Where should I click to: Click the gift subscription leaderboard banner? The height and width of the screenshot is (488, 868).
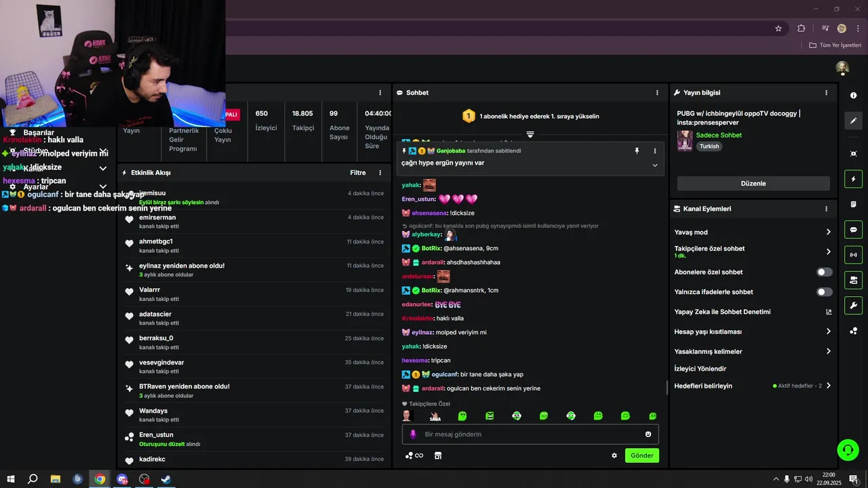pos(530,117)
